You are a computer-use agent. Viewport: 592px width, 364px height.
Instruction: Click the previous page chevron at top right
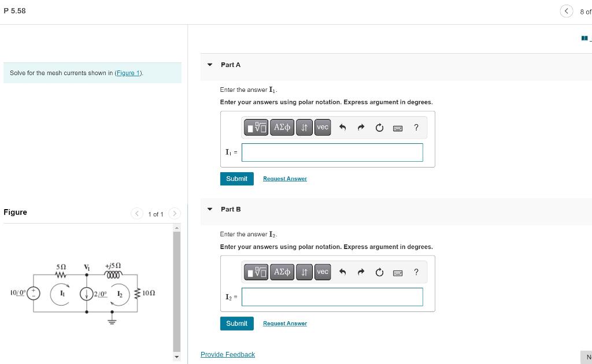tap(567, 10)
